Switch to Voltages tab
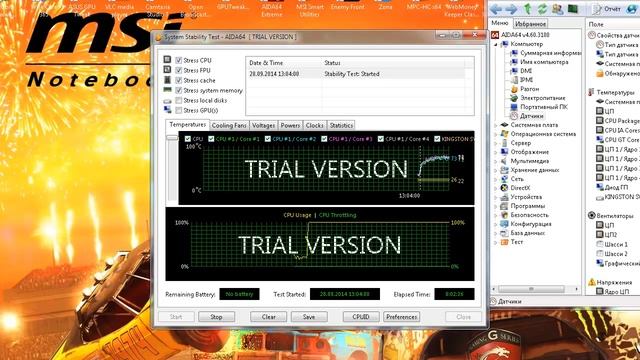 263,125
